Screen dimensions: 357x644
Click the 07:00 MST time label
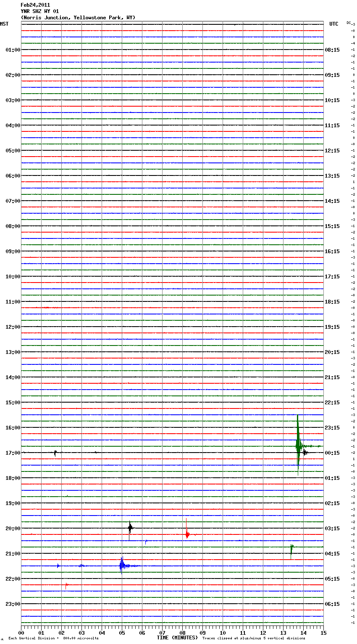click(13, 201)
